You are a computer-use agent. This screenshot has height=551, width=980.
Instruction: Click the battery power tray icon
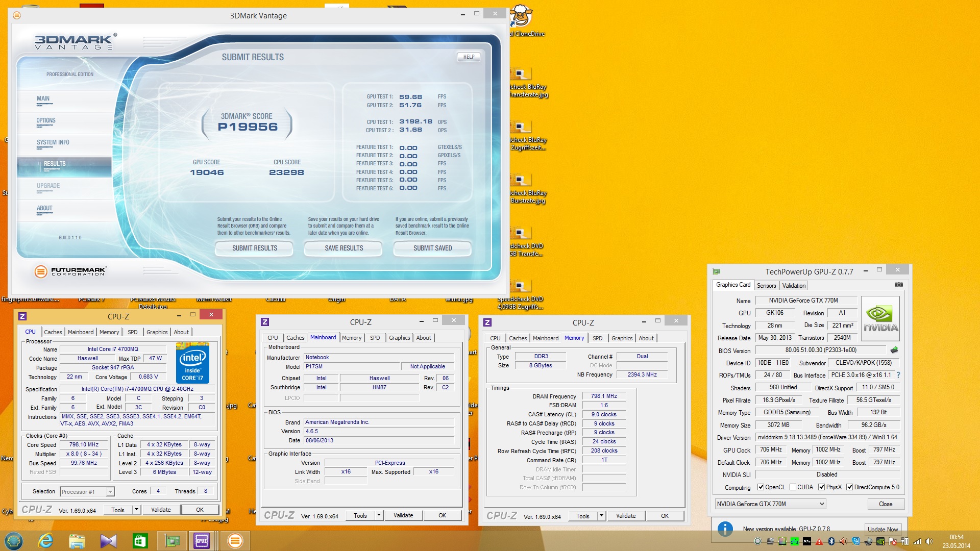(905, 541)
